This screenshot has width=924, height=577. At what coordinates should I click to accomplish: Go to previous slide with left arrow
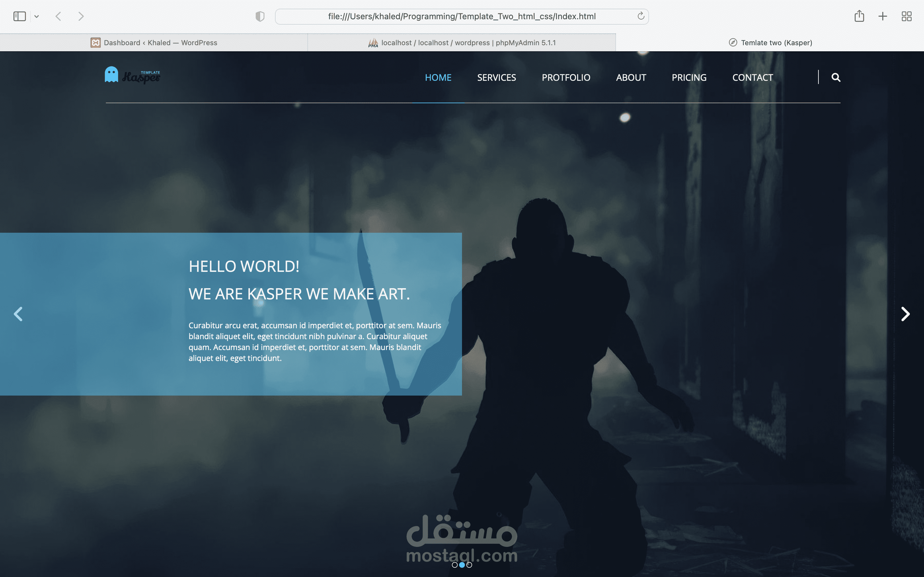(18, 314)
